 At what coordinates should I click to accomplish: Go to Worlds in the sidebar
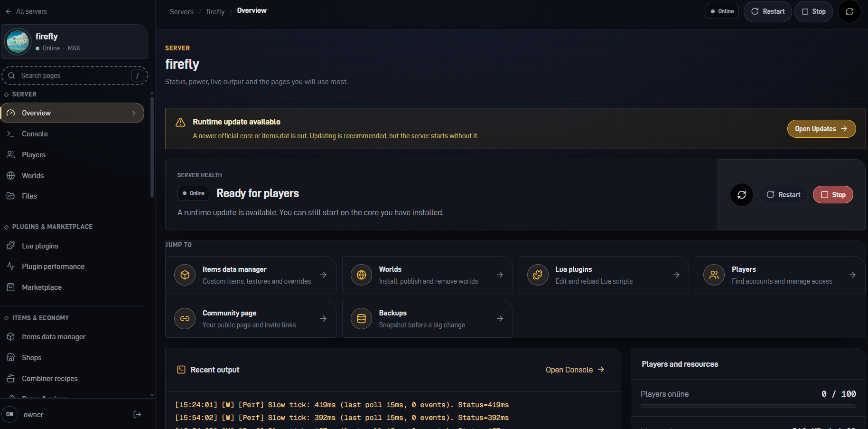(x=72, y=176)
